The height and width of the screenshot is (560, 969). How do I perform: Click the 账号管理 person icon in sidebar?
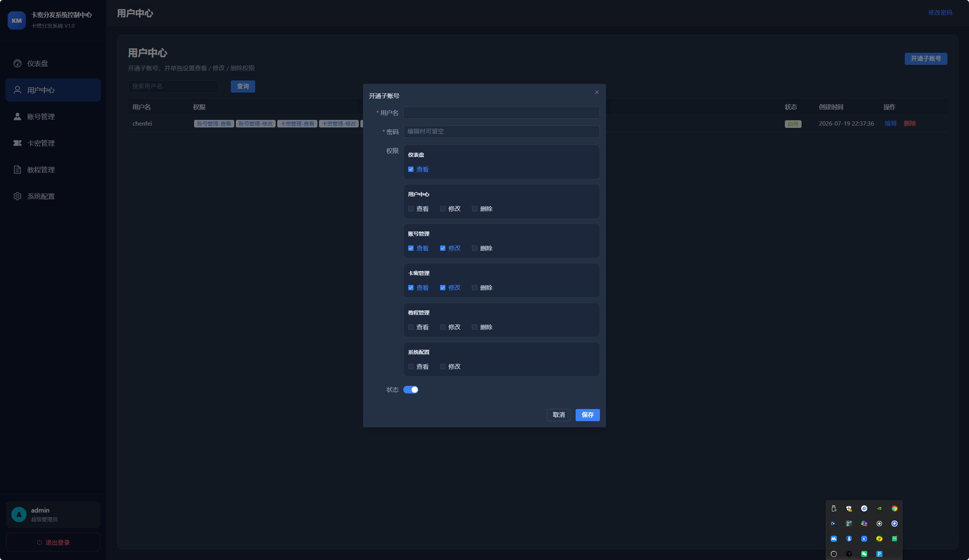tap(17, 116)
